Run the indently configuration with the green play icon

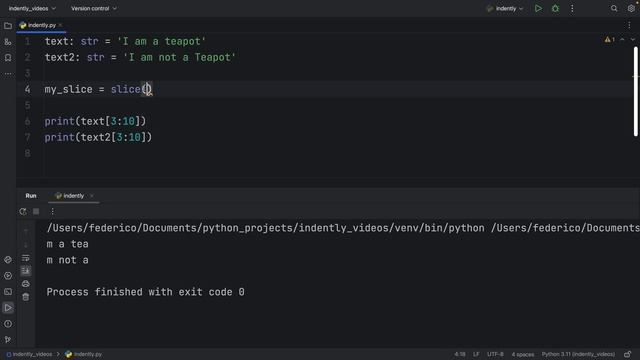click(538, 9)
